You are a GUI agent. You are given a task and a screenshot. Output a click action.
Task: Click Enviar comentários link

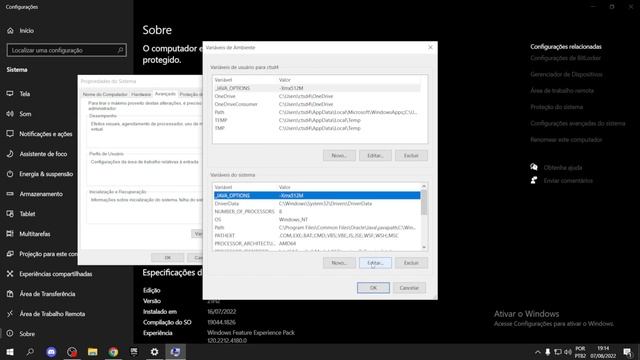568,181
